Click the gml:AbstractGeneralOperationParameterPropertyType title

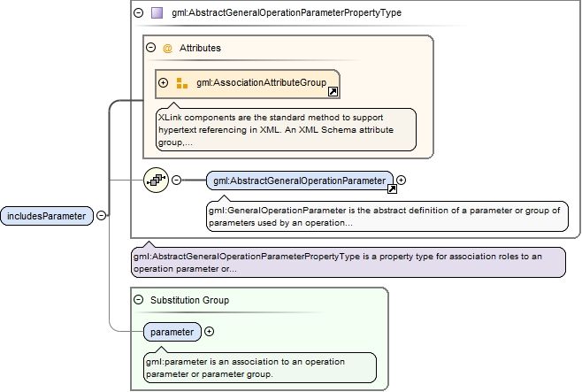click(287, 13)
